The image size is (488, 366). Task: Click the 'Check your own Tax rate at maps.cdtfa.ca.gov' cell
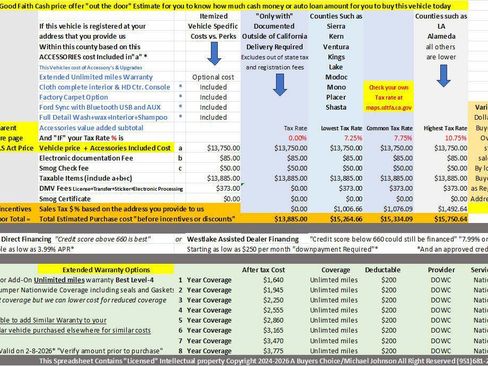389,97
